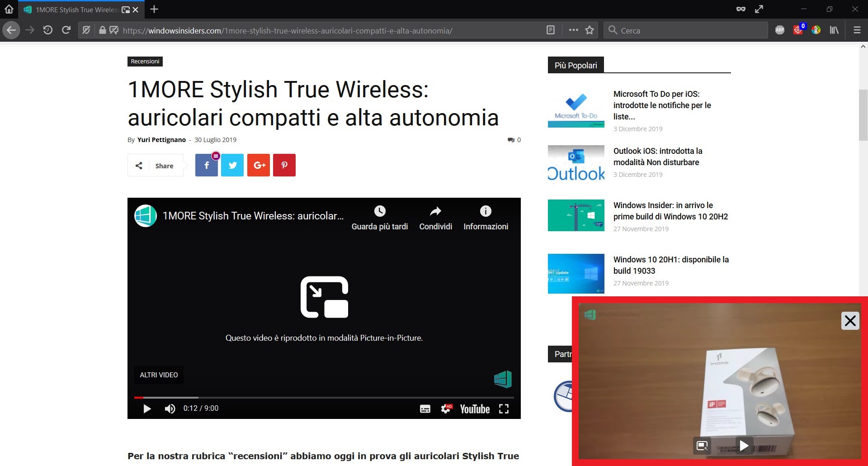Click Guarda più tardi in video
The width and height of the screenshot is (868, 466).
point(380,218)
